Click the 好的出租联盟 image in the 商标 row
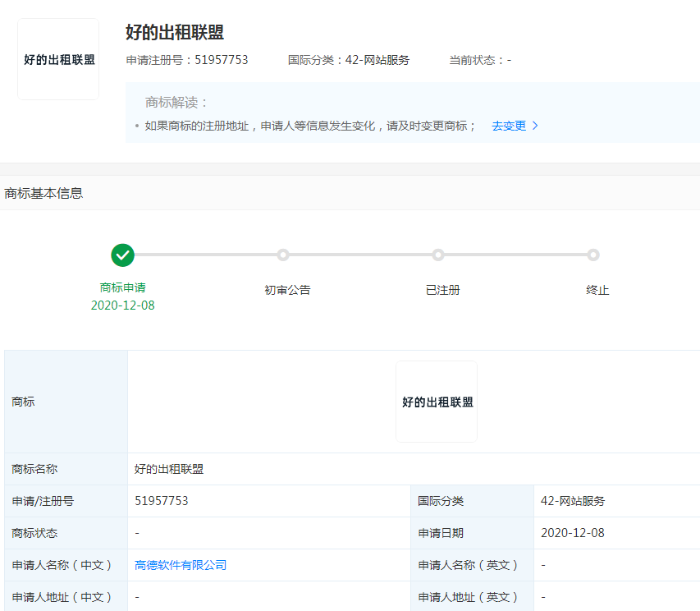Viewport: 700px width, 611px height. [436, 401]
